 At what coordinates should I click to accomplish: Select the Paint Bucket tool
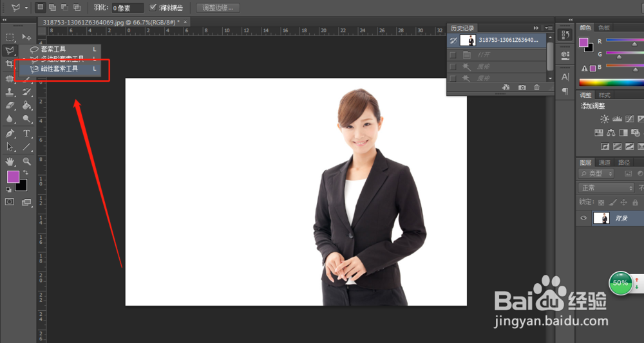(x=26, y=106)
